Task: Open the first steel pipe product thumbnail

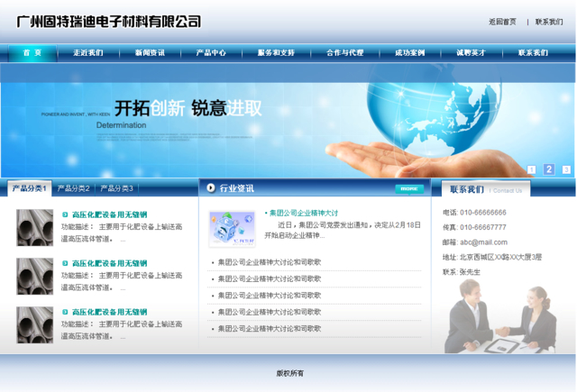Action: 35,228
